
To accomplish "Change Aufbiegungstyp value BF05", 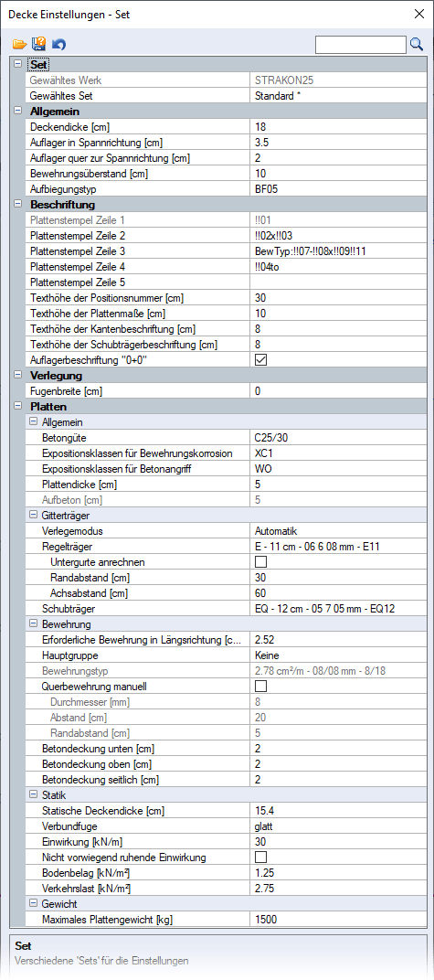I will coord(336,189).
